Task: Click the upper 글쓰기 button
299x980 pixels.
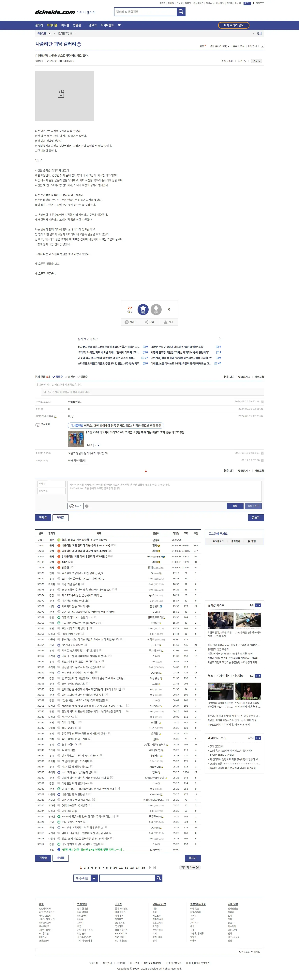Action: click(256, 517)
